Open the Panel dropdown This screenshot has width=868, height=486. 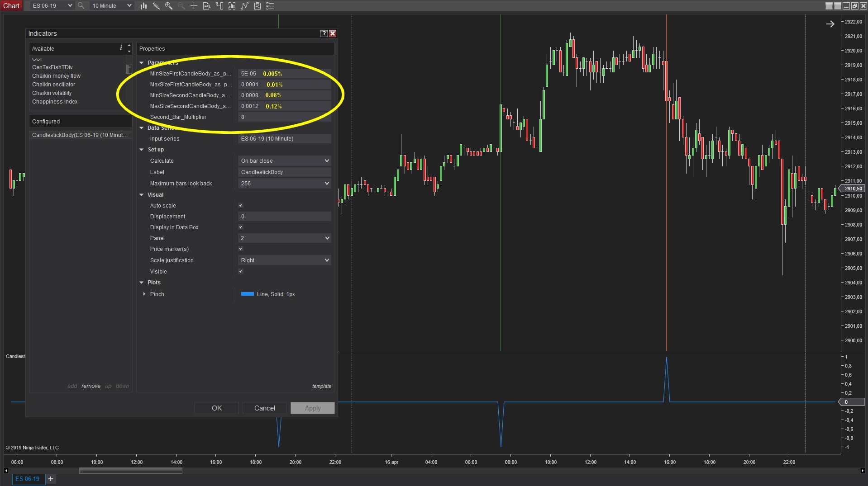click(x=285, y=238)
